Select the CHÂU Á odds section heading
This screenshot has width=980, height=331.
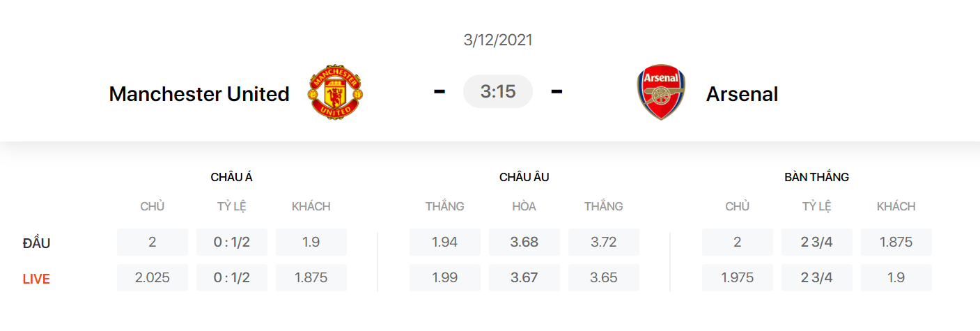click(231, 177)
